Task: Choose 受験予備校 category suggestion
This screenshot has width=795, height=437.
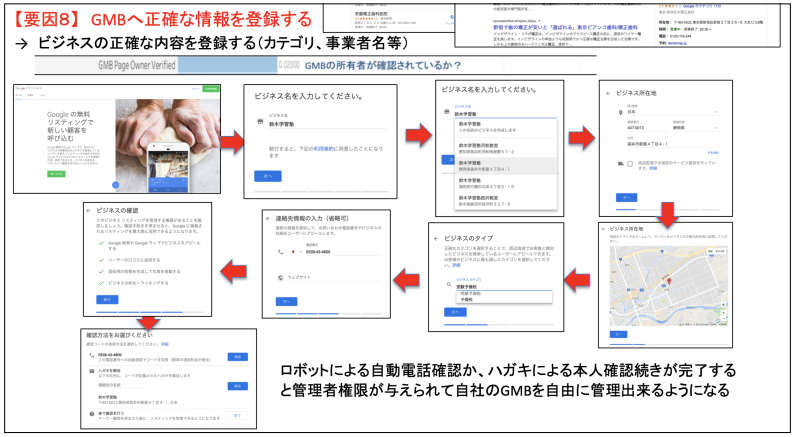Action: pos(503,294)
